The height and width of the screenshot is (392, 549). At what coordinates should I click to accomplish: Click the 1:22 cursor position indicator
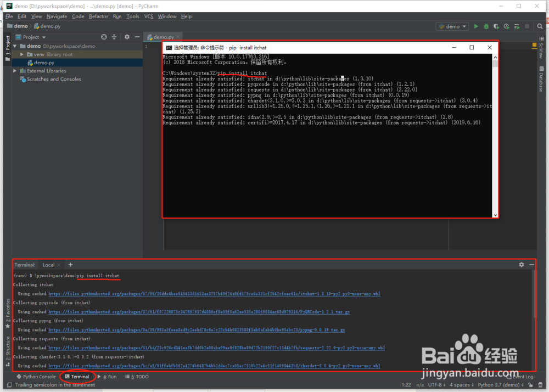406,385
